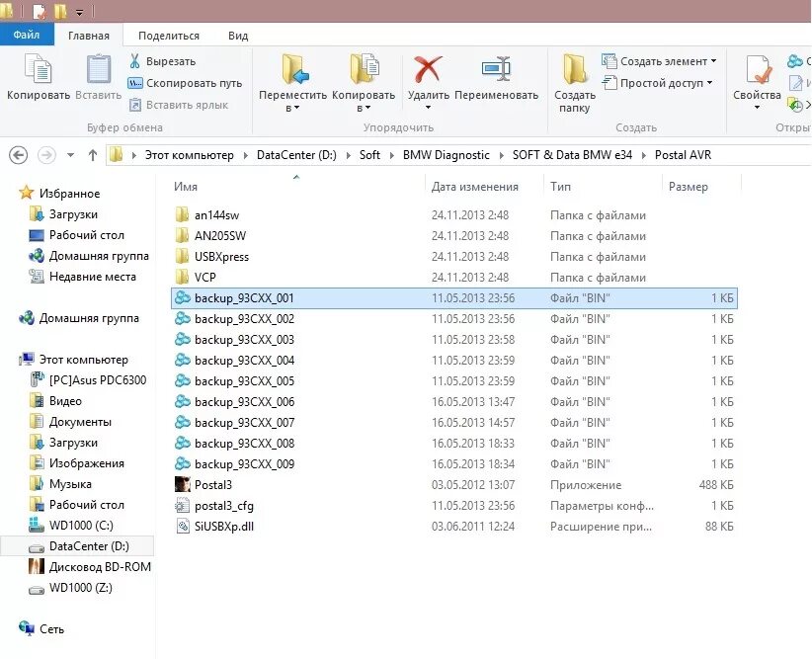Click Этот компьютер breadcrumb
Screen dimensions: 812x659
coord(189,155)
